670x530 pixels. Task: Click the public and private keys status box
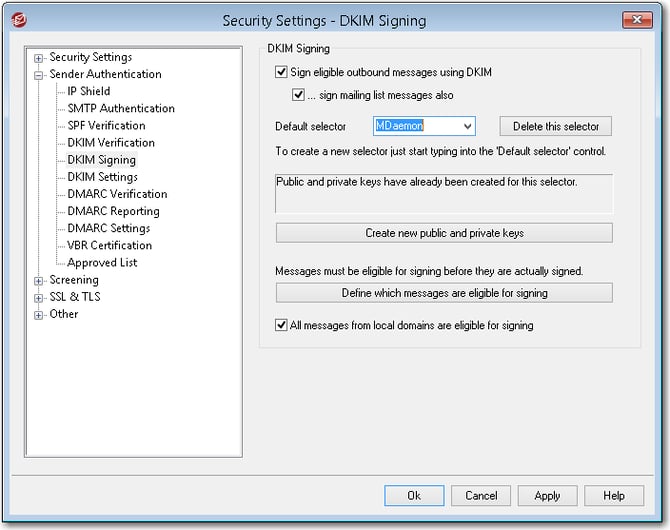pos(444,193)
